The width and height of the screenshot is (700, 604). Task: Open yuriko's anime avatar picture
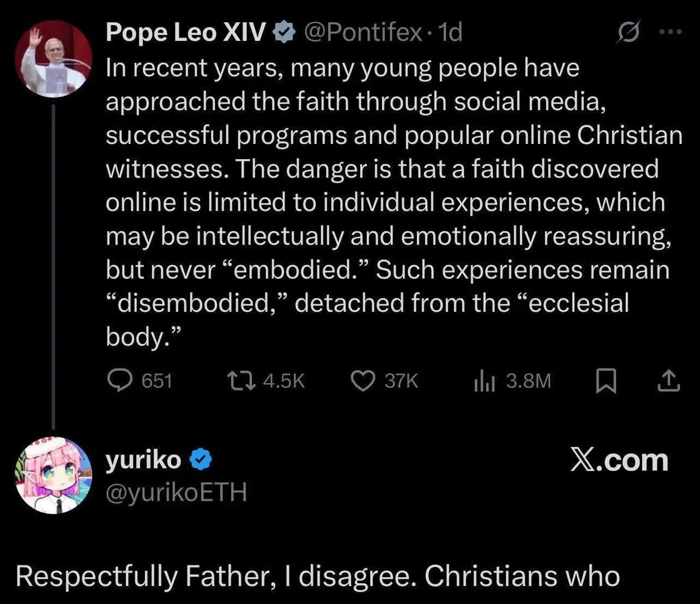tap(53, 475)
